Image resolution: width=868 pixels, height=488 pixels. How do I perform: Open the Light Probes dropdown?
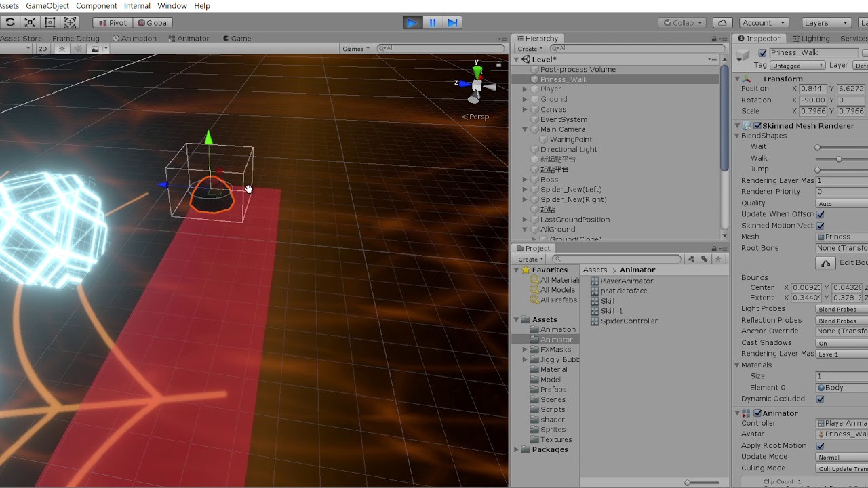point(842,310)
